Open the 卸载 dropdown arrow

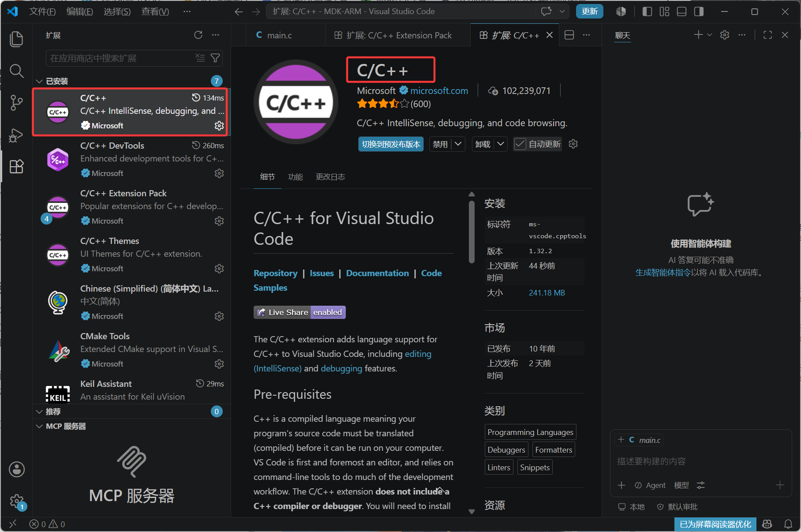(x=501, y=144)
